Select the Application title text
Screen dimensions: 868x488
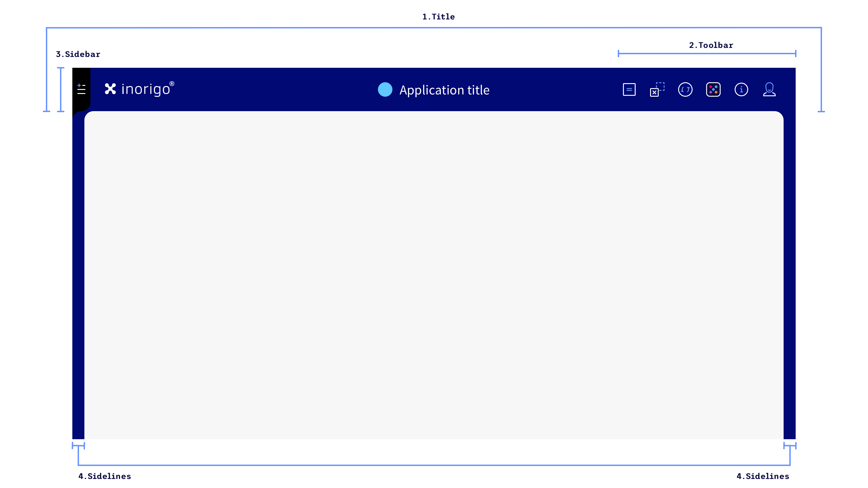point(444,90)
